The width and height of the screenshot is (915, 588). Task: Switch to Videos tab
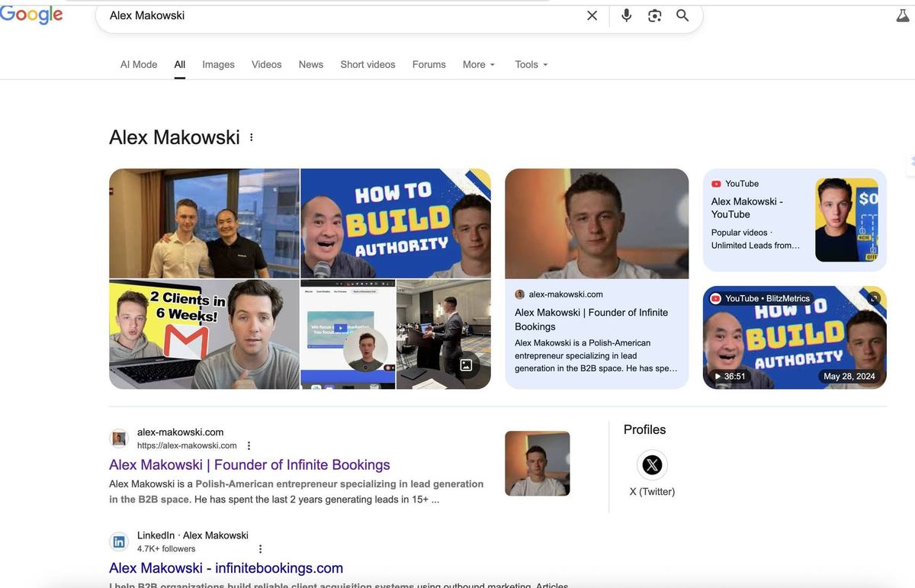tap(267, 65)
